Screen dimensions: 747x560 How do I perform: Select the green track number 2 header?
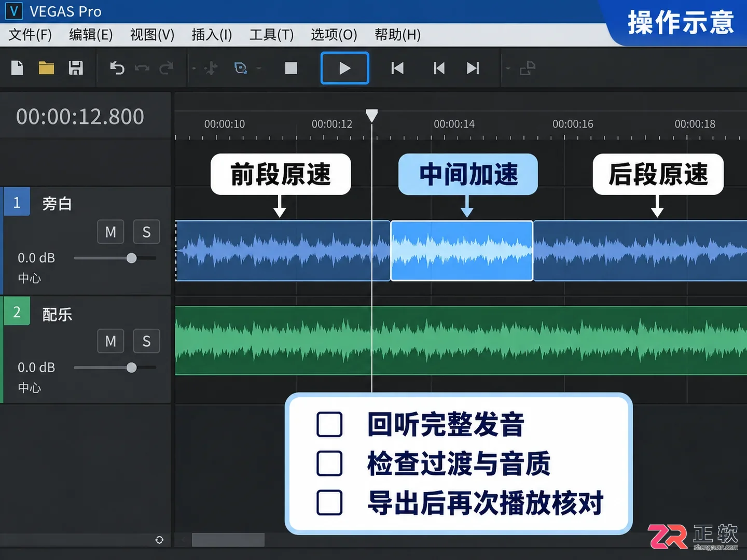(17, 311)
